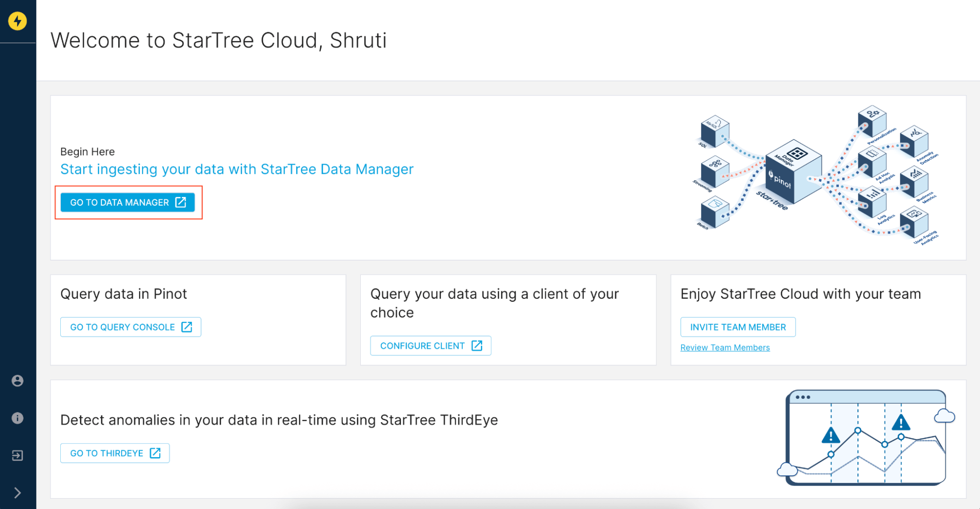The width and height of the screenshot is (980, 509).
Task: Click "Query your data using a client" heading
Action: pyautogui.click(x=494, y=303)
